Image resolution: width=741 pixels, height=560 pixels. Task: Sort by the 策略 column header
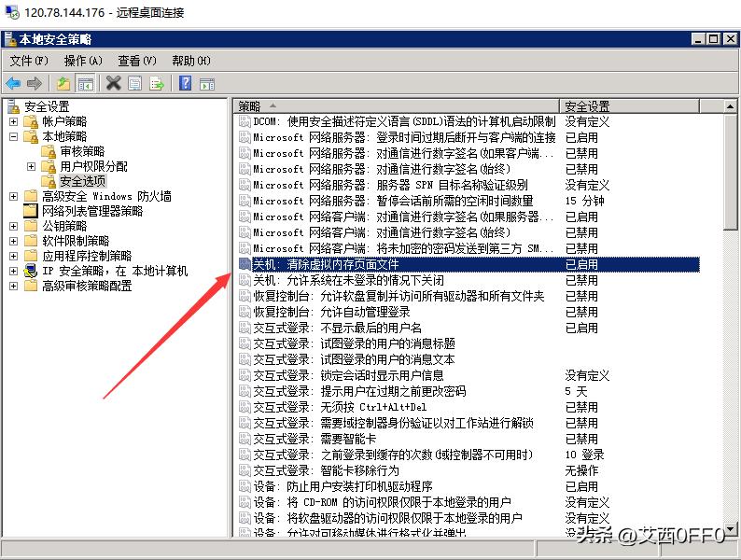coord(397,106)
